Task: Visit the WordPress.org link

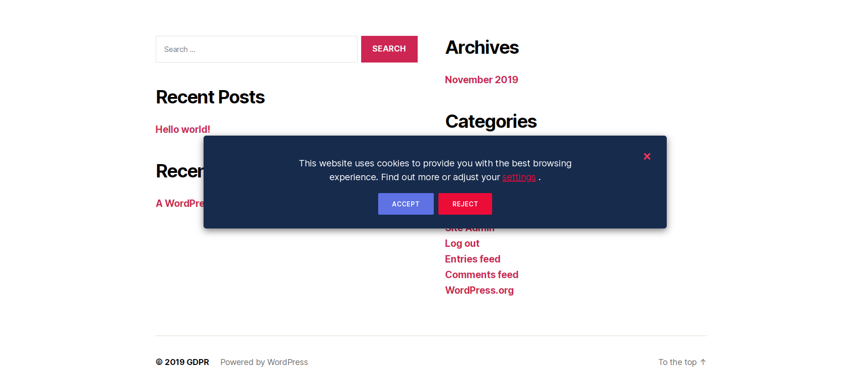Action: click(x=479, y=291)
